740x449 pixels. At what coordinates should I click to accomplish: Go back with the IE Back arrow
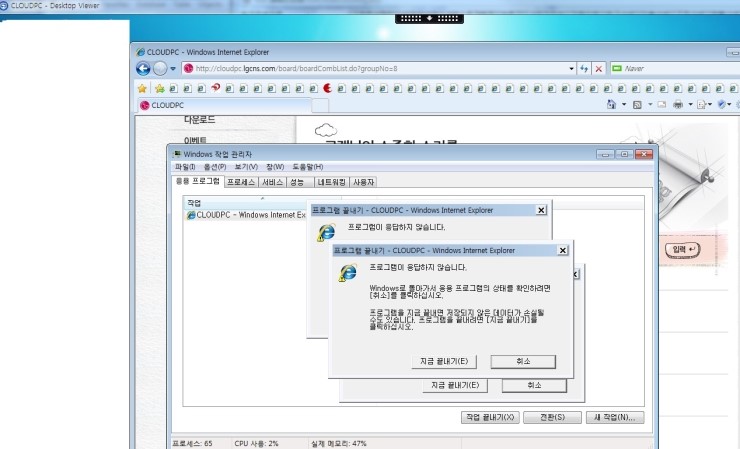(x=143, y=68)
